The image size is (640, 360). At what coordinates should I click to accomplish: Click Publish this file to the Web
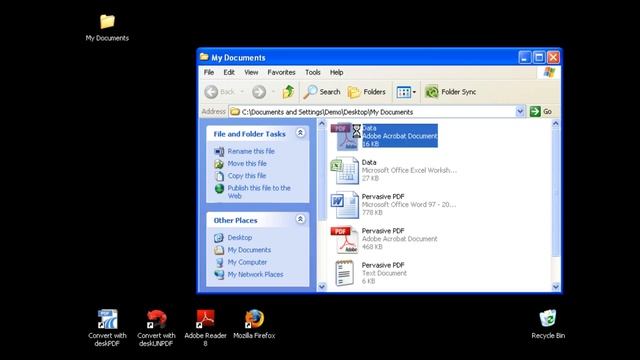click(x=259, y=192)
